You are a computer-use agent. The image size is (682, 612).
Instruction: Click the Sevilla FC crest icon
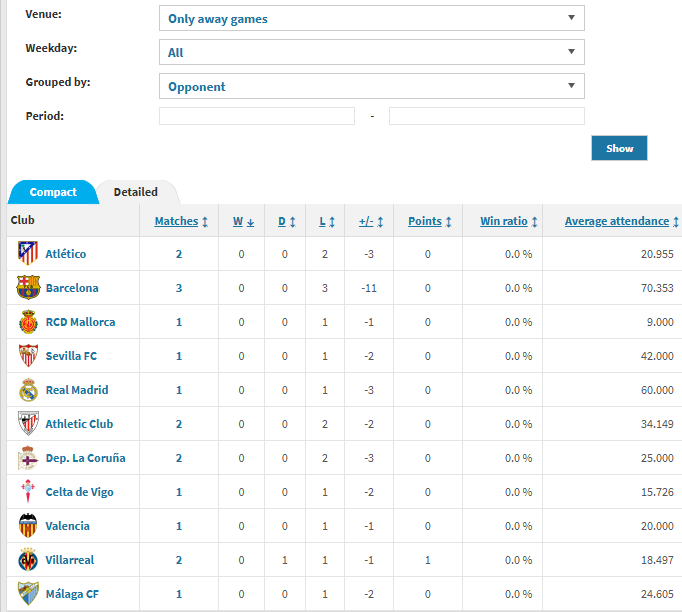(28, 356)
